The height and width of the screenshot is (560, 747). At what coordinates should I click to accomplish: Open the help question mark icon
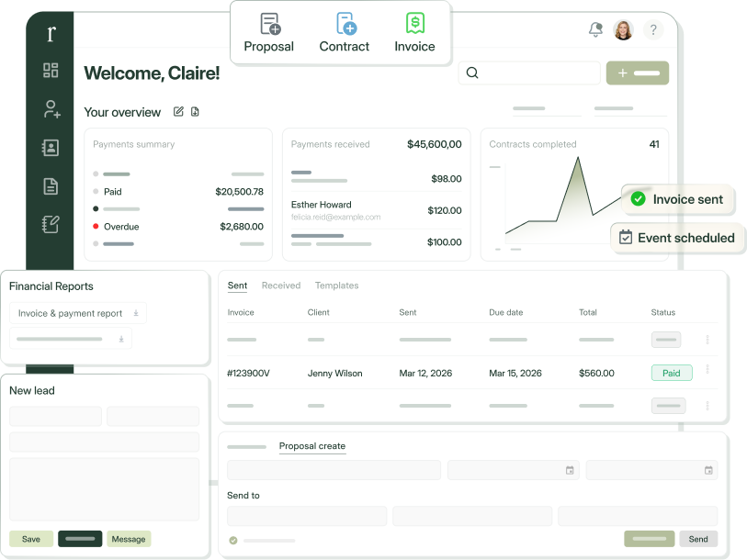point(653,30)
